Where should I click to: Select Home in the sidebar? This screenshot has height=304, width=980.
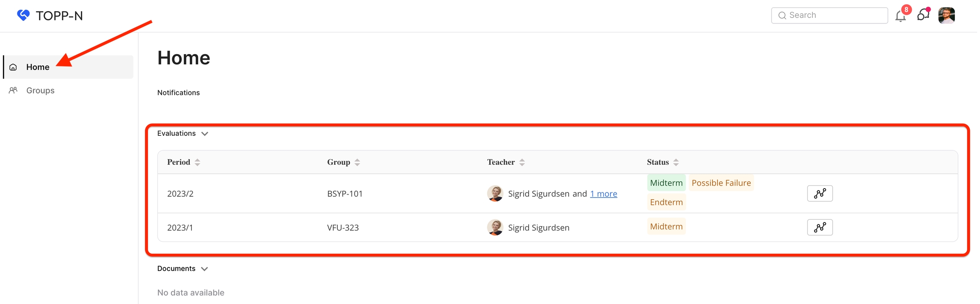38,67
